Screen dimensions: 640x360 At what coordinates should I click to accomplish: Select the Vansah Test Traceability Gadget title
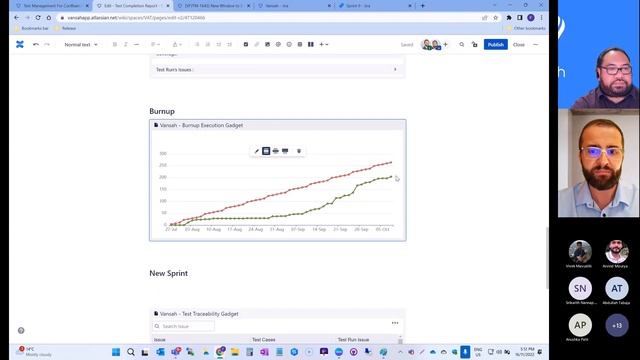[199, 314]
